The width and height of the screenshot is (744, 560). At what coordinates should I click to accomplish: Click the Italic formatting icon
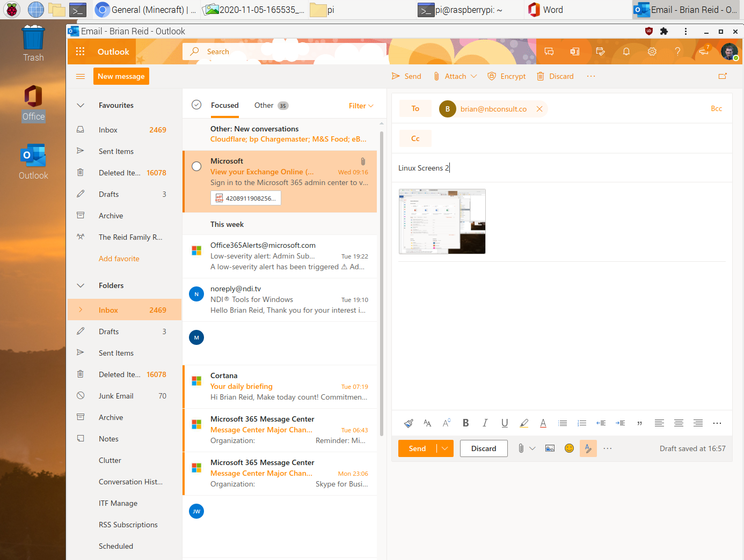(485, 423)
